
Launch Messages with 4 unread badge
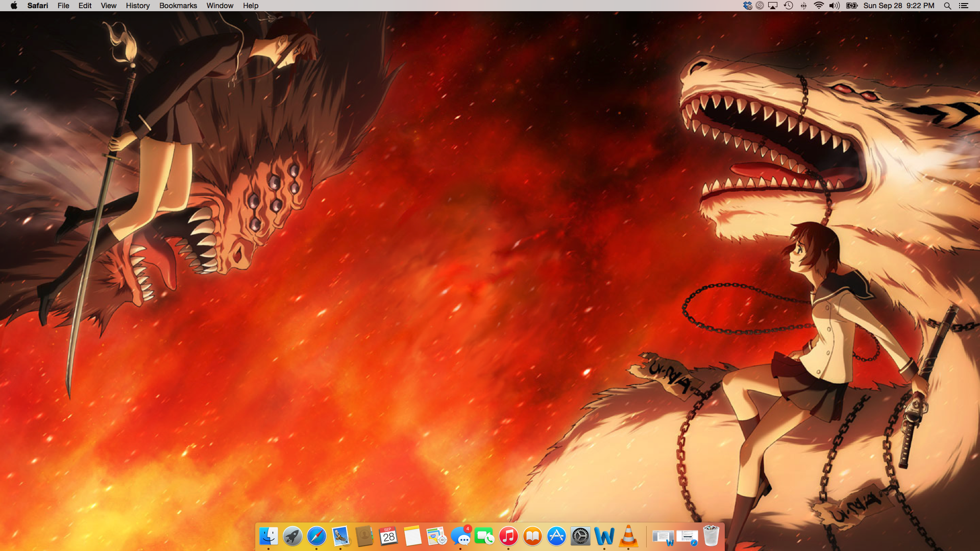(461, 536)
